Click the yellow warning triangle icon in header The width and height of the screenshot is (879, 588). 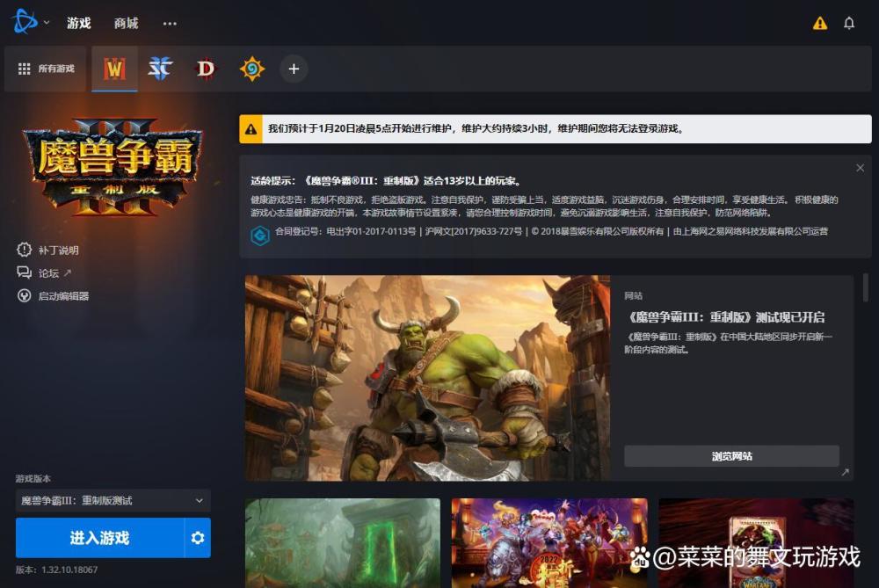pos(819,23)
